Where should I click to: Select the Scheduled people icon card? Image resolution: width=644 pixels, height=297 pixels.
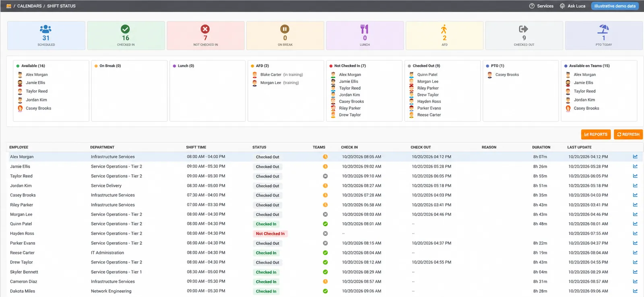tap(46, 35)
